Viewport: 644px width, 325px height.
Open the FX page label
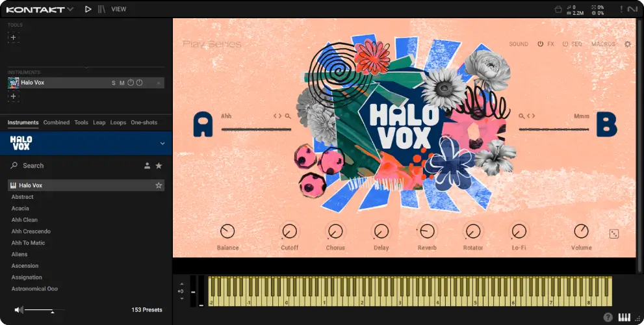pyautogui.click(x=551, y=44)
